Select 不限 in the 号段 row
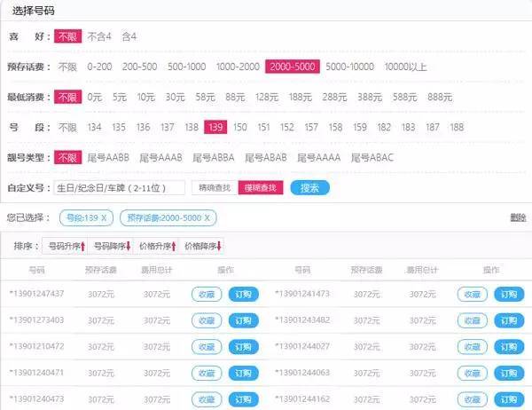 pyautogui.click(x=67, y=128)
